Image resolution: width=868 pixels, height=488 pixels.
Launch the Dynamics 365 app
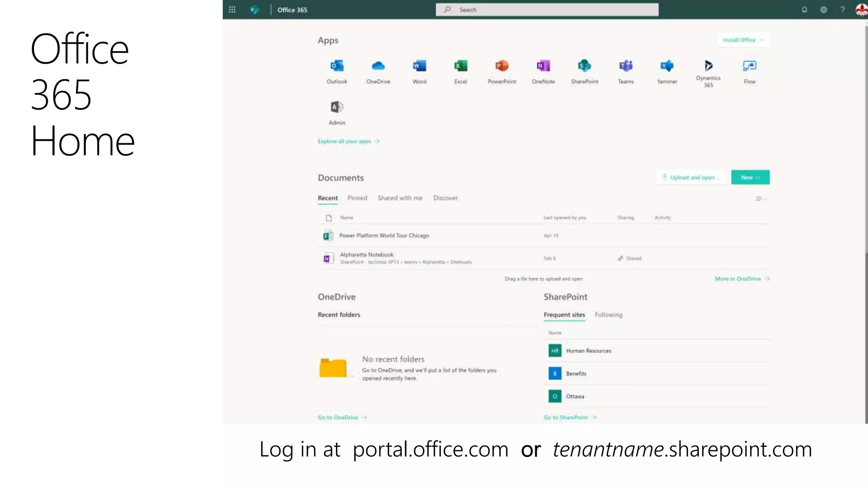[x=708, y=73]
